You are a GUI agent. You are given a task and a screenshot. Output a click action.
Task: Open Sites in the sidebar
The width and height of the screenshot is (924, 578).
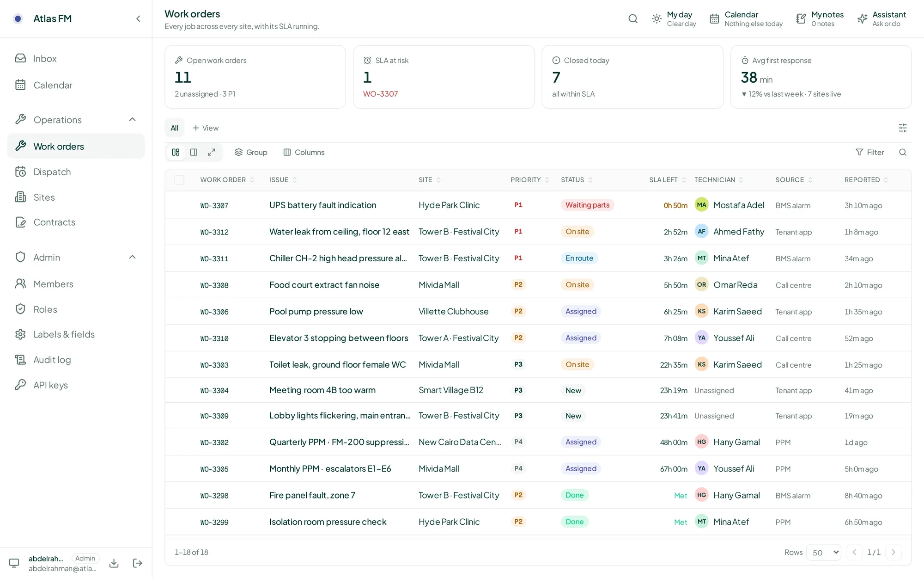click(76, 197)
